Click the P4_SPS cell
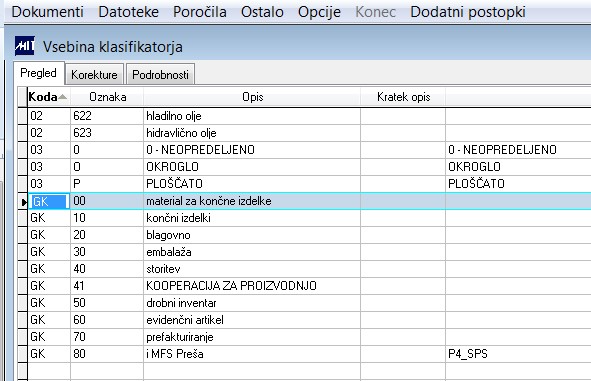 (x=518, y=354)
